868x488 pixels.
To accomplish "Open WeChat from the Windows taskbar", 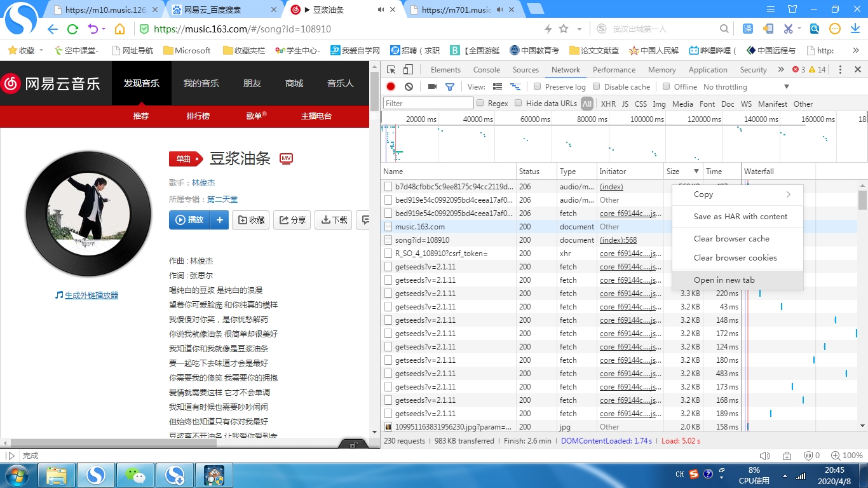I will 135,475.
